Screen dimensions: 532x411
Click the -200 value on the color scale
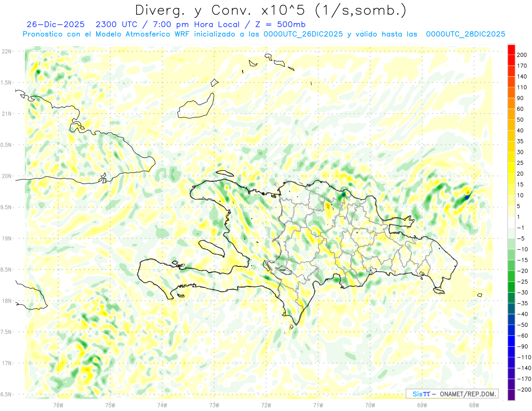pyautogui.click(x=523, y=390)
